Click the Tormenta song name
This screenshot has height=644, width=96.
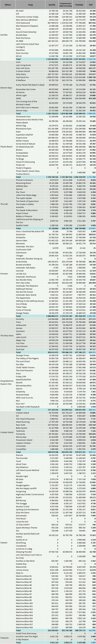click(x=20, y=434)
